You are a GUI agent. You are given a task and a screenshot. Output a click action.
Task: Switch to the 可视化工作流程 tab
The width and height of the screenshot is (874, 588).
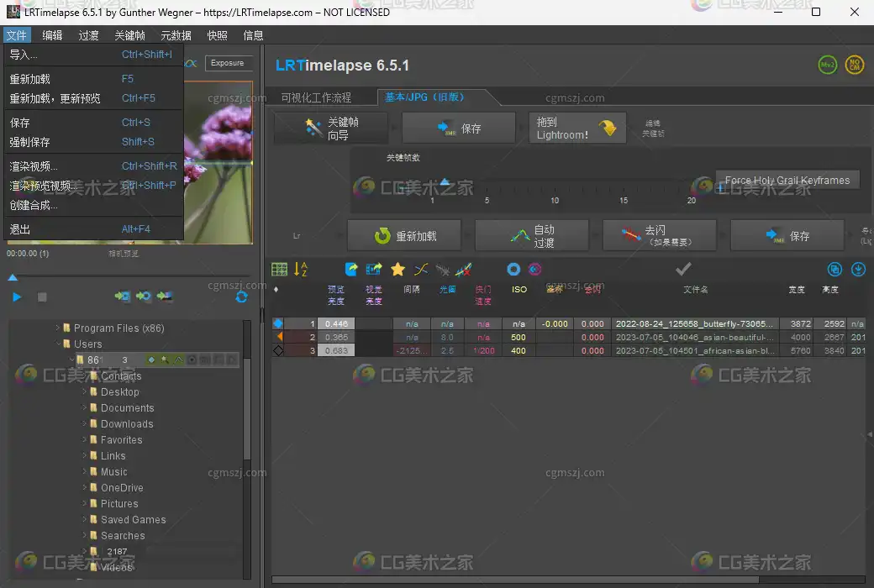(x=316, y=97)
